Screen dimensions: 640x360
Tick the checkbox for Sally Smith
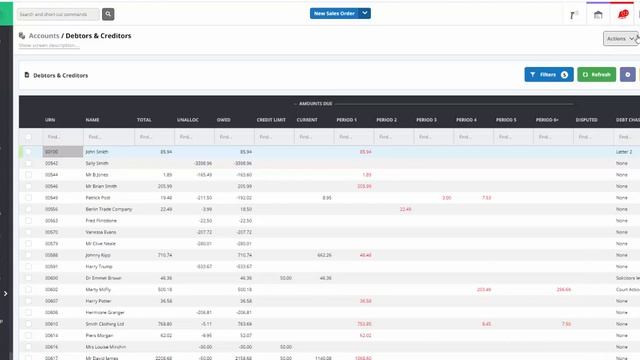[x=28, y=163]
